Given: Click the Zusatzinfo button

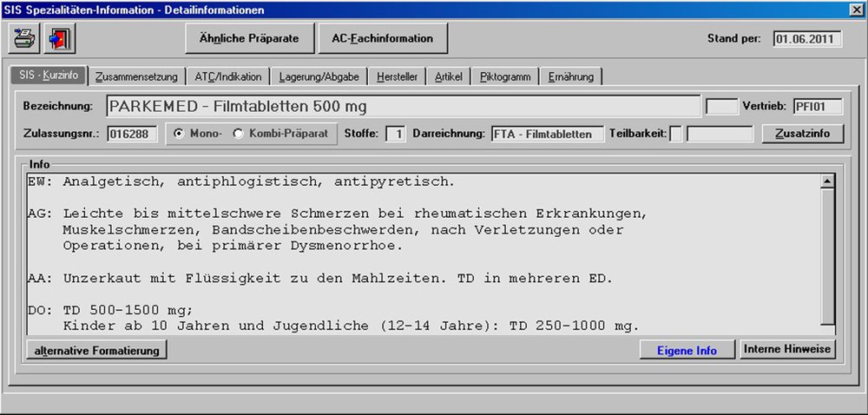Looking at the screenshot, I should click(803, 134).
